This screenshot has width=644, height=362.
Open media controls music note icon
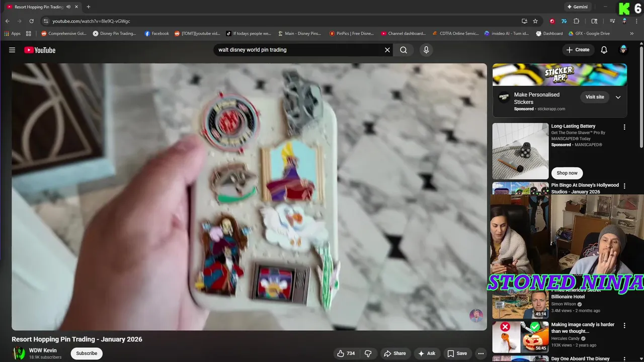[x=612, y=21]
